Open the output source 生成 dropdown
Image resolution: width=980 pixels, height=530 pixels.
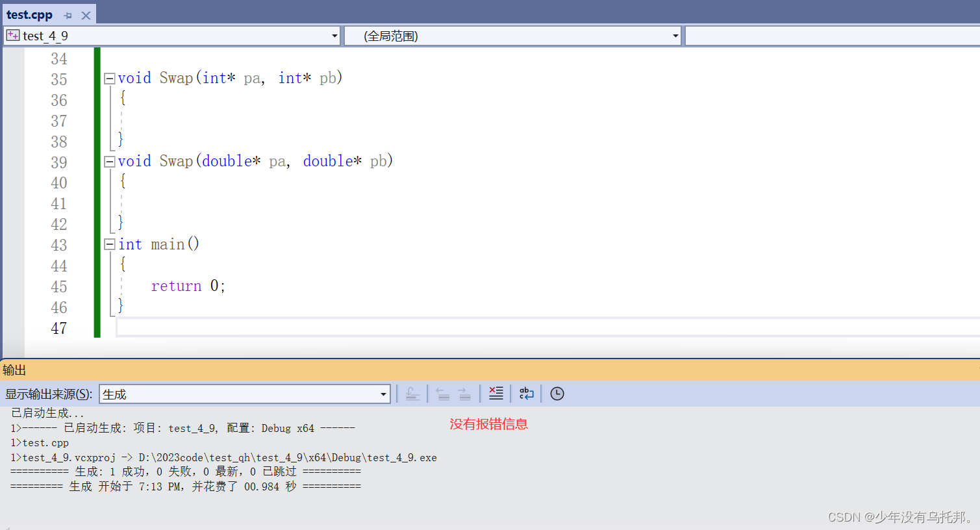pyautogui.click(x=383, y=394)
